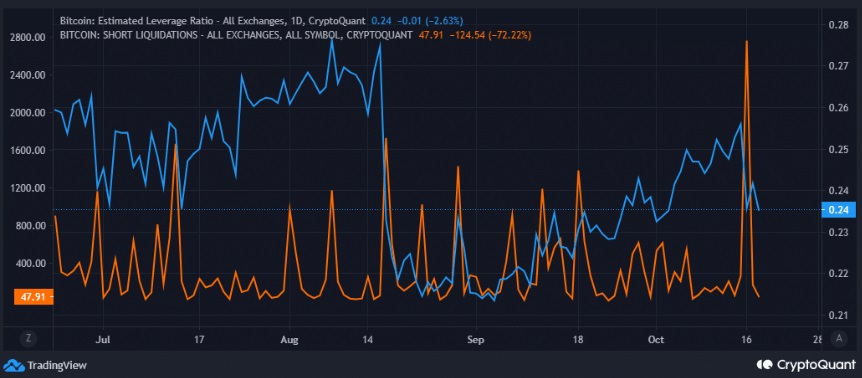
Task: Toggle the auto-scale A button
Action: (x=838, y=338)
